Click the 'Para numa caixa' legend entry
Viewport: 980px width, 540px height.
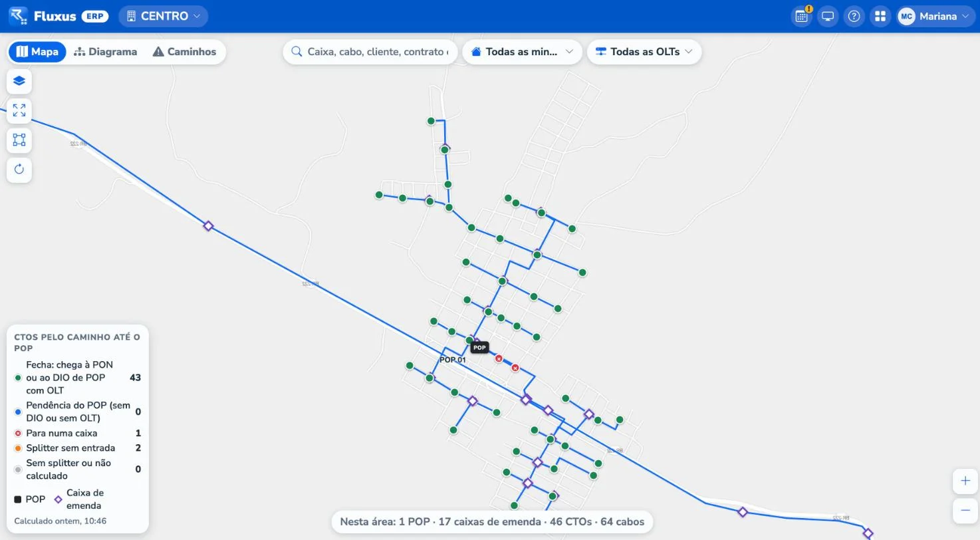pyautogui.click(x=77, y=433)
